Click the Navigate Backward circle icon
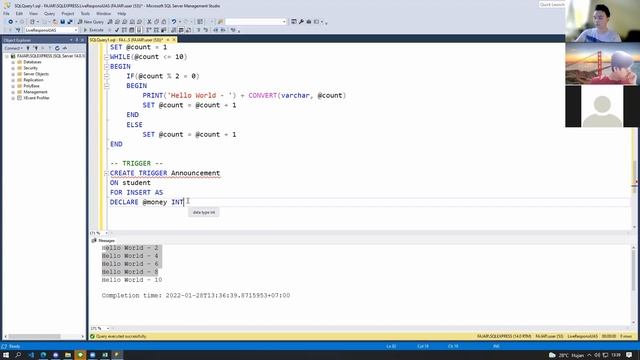Screen dimensions: 640x360 pos(10,22)
